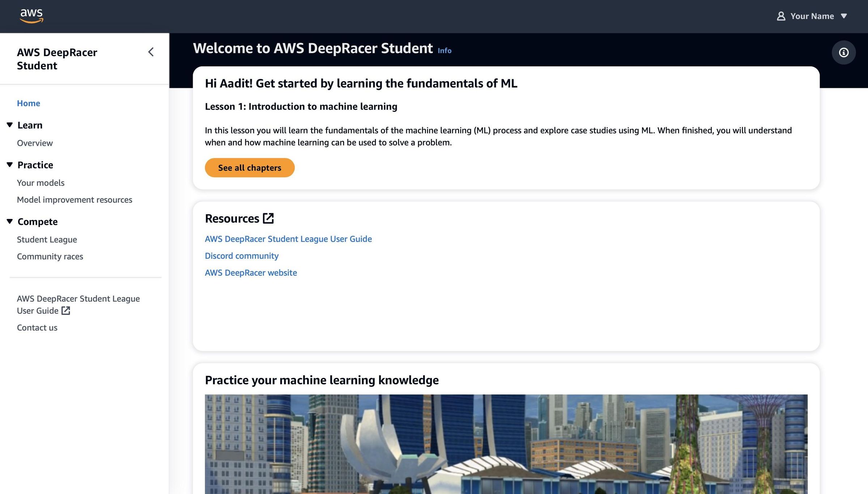Select Home in the sidebar navigation

(x=28, y=103)
